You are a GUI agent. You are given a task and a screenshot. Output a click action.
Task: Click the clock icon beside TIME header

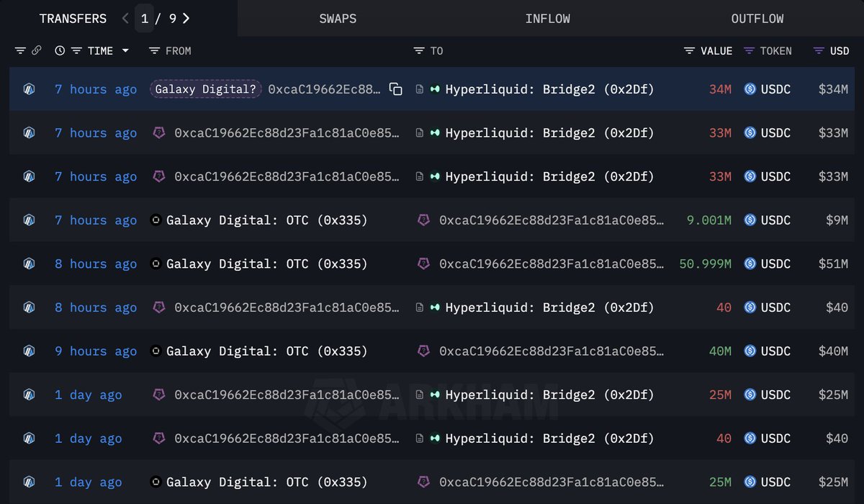(x=60, y=50)
